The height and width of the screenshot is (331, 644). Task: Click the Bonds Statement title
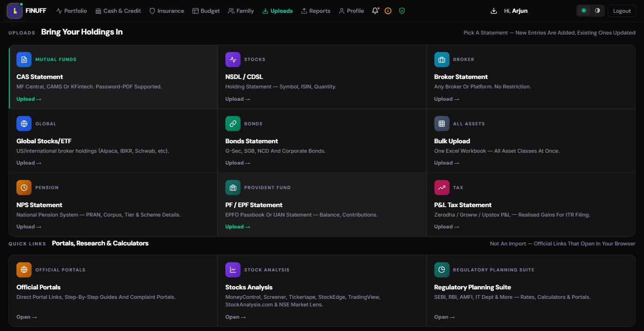pos(251,141)
